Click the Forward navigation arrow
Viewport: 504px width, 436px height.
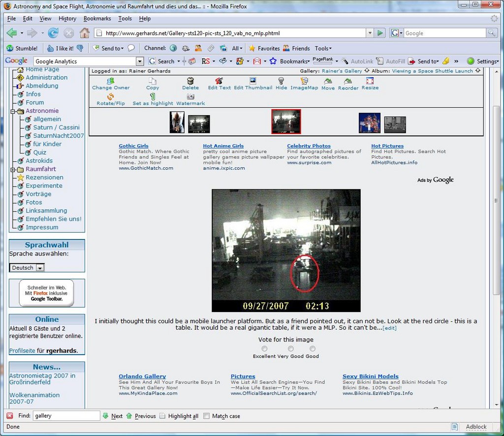[x=32, y=33]
